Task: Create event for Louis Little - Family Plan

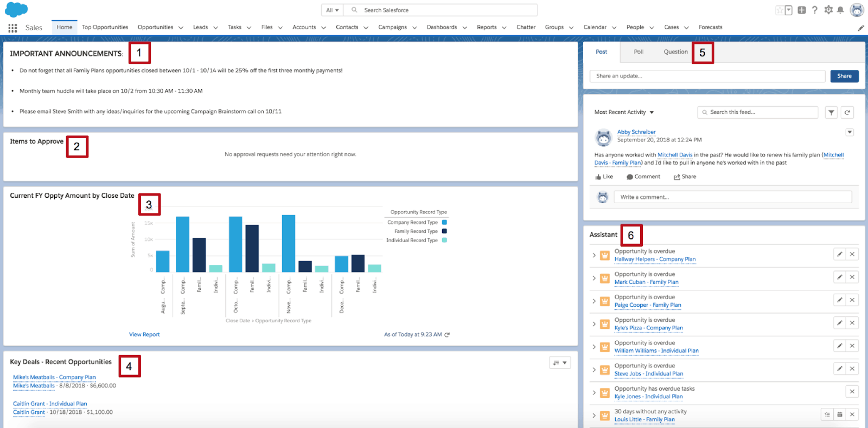Action: pyautogui.click(x=840, y=415)
